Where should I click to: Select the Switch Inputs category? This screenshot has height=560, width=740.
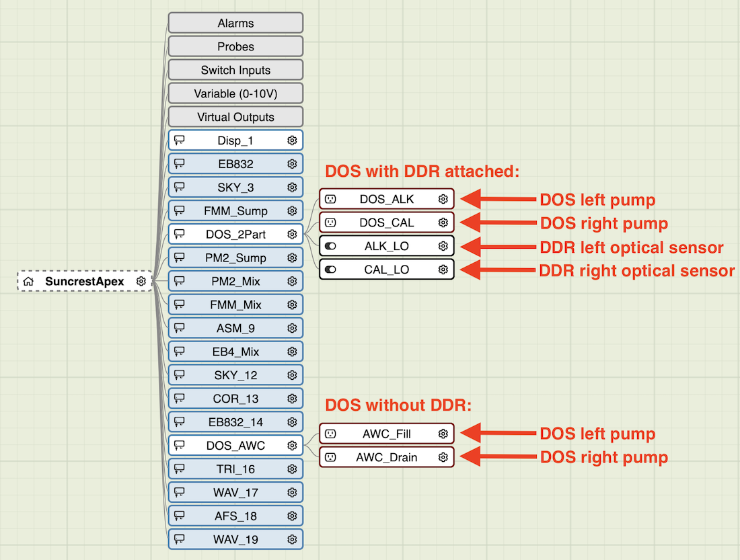tap(235, 70)
